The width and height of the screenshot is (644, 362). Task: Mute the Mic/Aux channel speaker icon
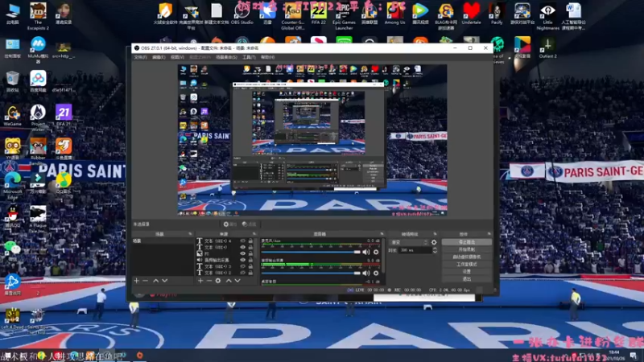click(x=366, y=252)
